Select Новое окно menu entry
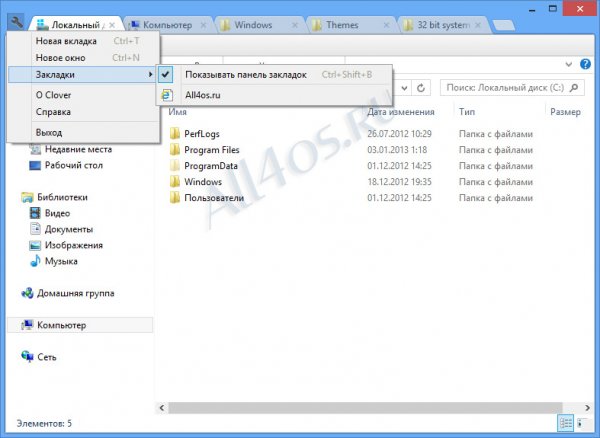Viewport: 600px width, 438px height. pyautogui.click(x=84, y=58)
